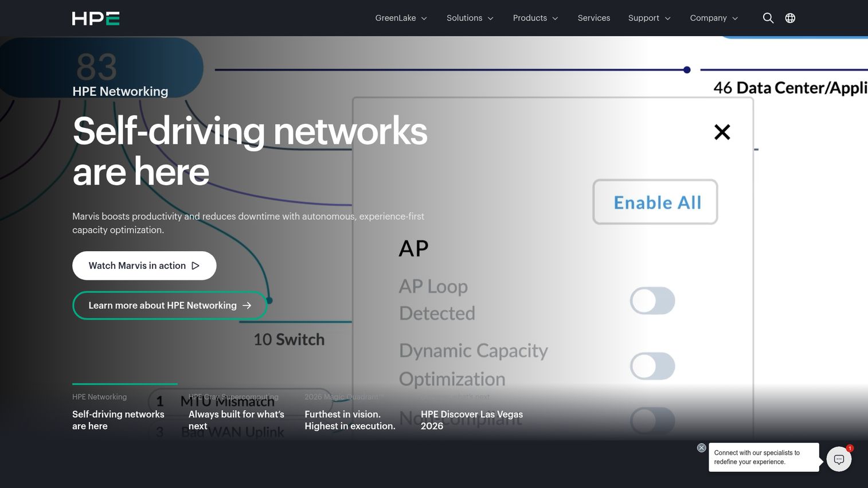
Task: Click the chat message 'Connect with our specialists'
Action: pyautogui.click(x=764, y=457)
